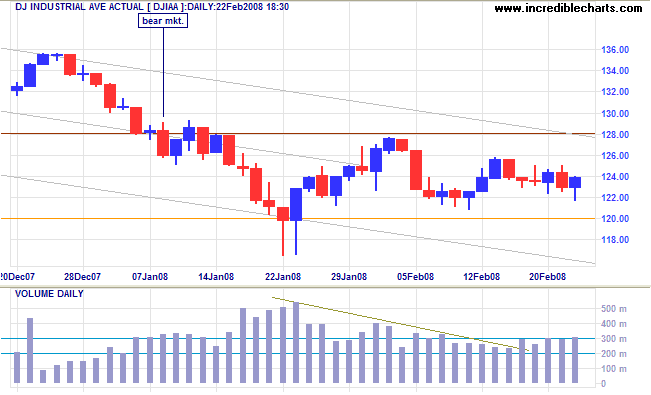Screen dimensions: 651x395
Task: Click the 136.00 price axis label
Action: click(615, 50)
